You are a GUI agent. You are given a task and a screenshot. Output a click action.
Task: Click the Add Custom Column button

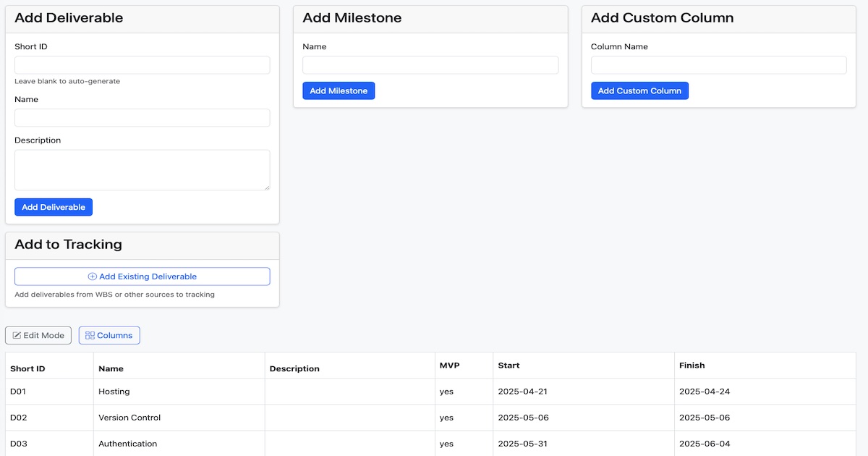pyautogui.click(x=639, y=90)
